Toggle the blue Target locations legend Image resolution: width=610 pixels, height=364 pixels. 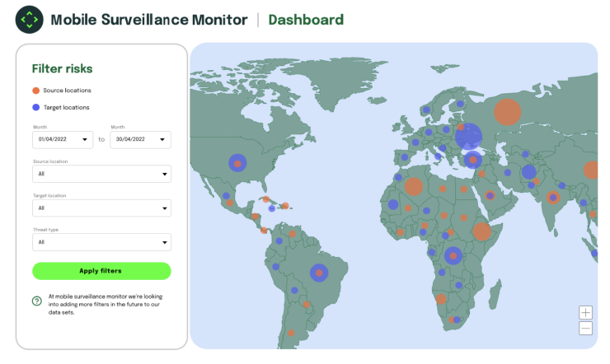(x=35, y=107)
